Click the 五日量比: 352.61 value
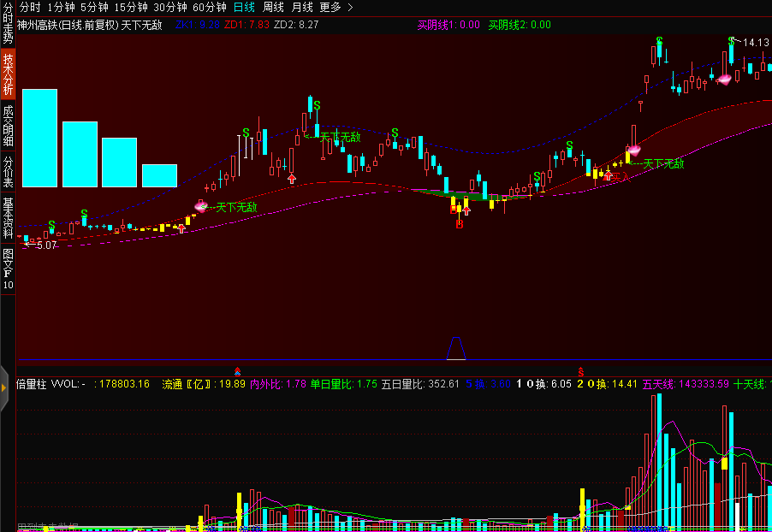 pyautogui.click(x=420, y=384)
